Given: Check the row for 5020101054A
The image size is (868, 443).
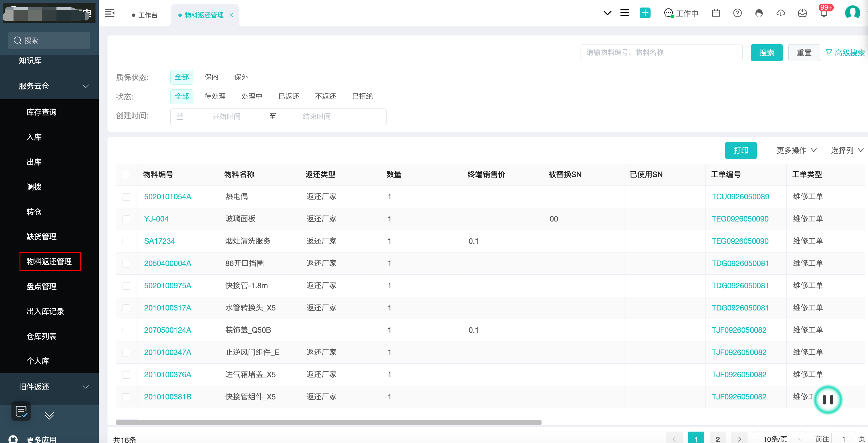Looking at the screenshot, I should (x=126, y=197).
